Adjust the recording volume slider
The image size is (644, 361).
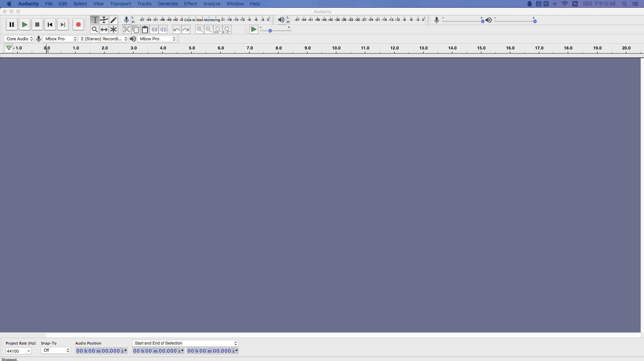[x=463, y=21]
